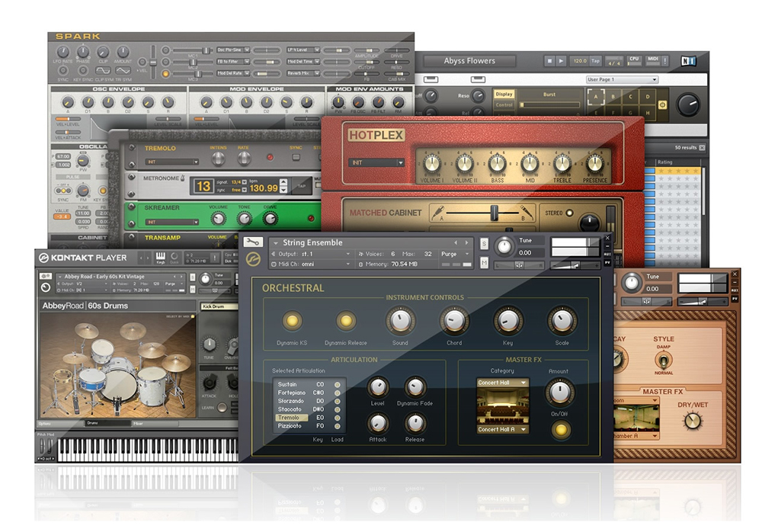Click the MC1 slider handle in Spark
Image resolution: width=762 pixels, height=532 pixels.
[x=206, y=50]
